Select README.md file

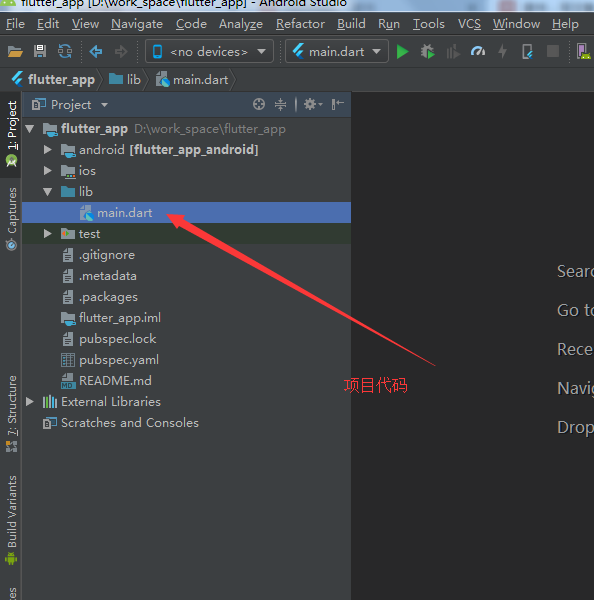coord(186,381)
